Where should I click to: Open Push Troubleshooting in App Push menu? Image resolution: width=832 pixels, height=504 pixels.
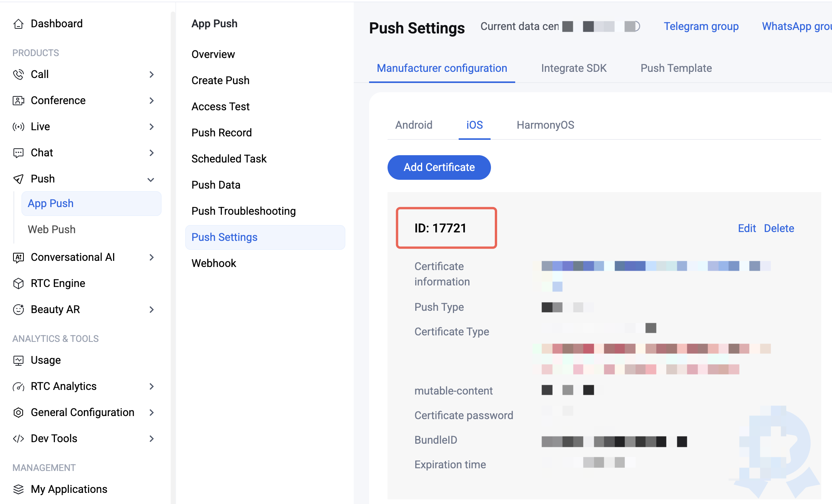pyautogui.click(x=244, y=211)
